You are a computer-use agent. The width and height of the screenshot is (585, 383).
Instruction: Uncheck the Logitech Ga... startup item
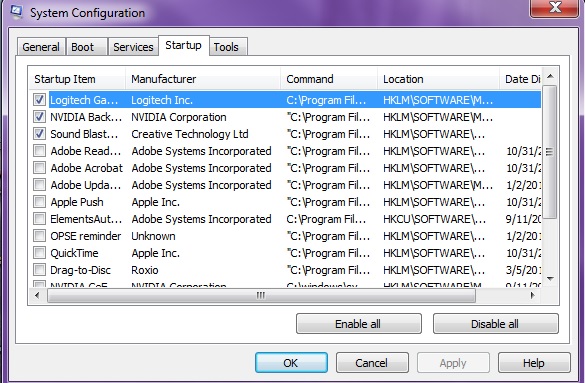(x=40, y=100)
